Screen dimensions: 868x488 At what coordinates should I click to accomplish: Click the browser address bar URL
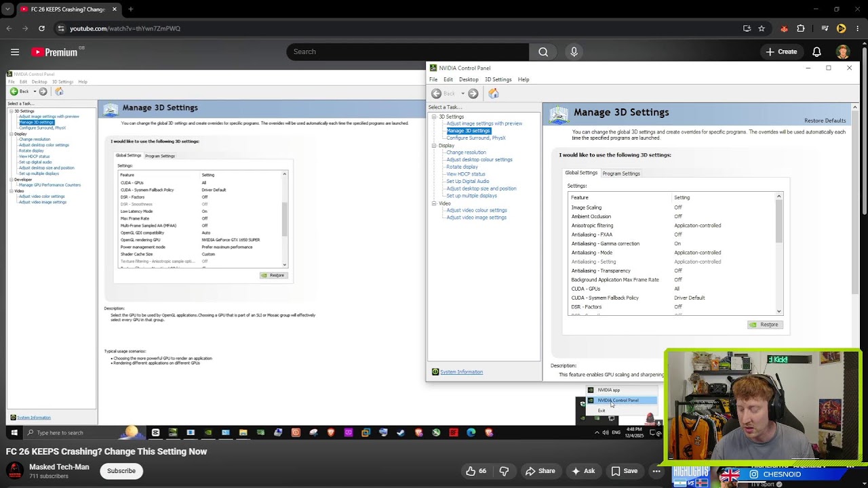point(125,28)
